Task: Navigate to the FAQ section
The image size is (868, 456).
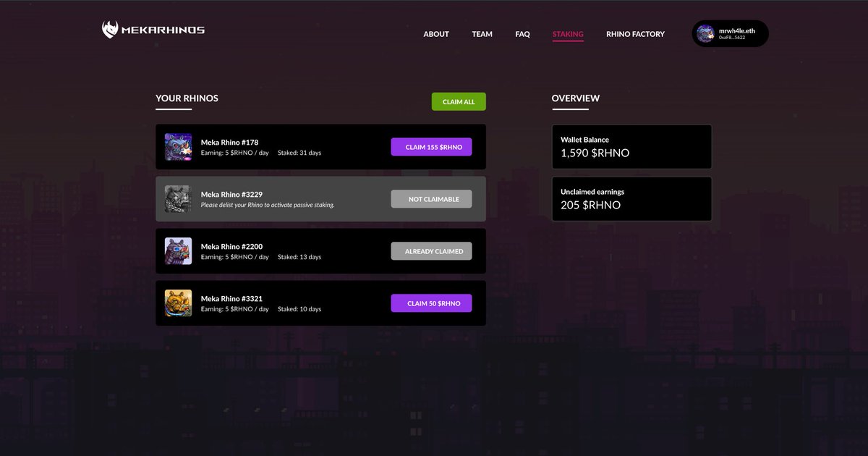Action: pos(522,34)
